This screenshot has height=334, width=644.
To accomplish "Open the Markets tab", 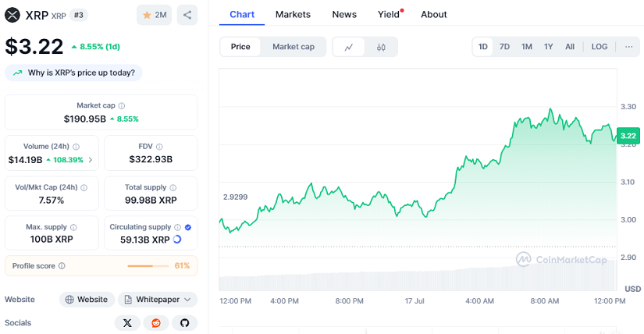I will [293, 14].
